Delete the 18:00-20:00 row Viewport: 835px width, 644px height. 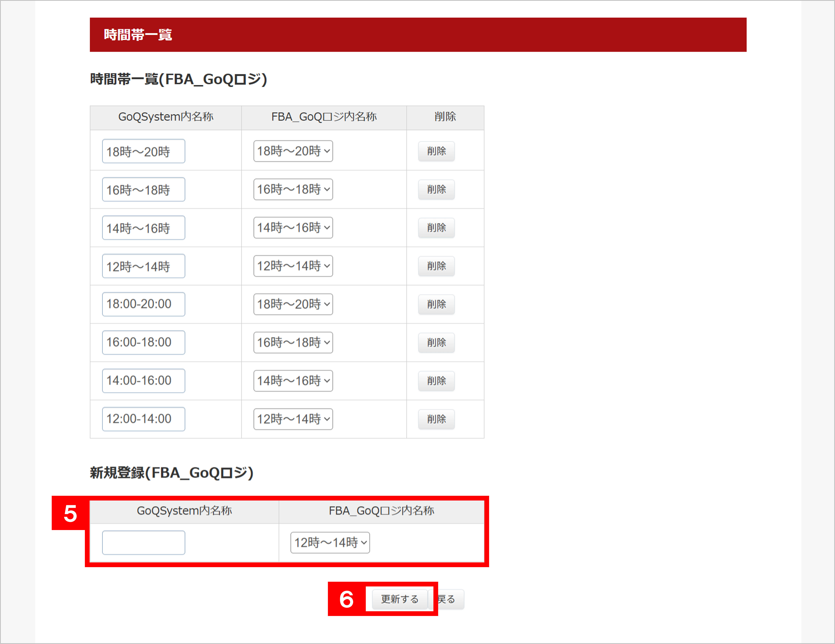coord(436,304)
